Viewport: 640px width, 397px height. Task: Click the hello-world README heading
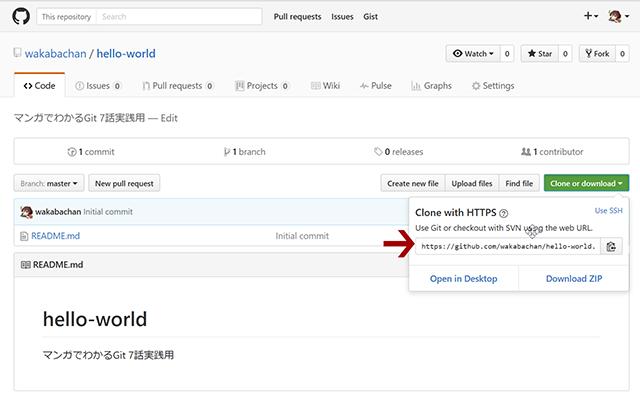tap(95, 319)
